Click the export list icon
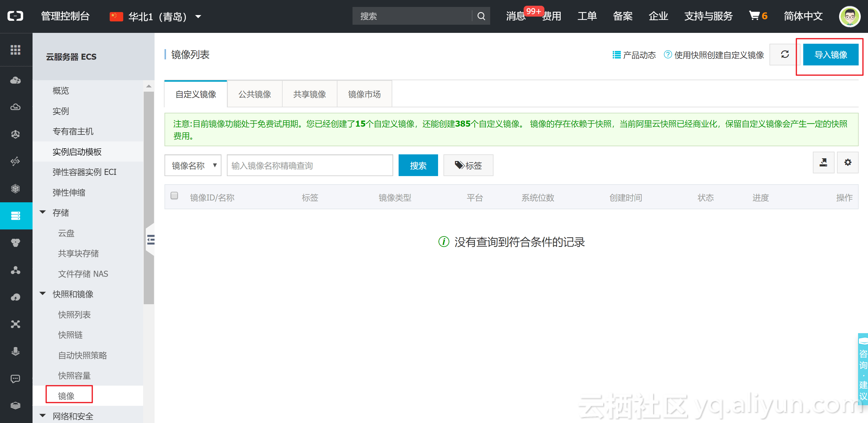This screenshot has height=423, width=868. 823,163
